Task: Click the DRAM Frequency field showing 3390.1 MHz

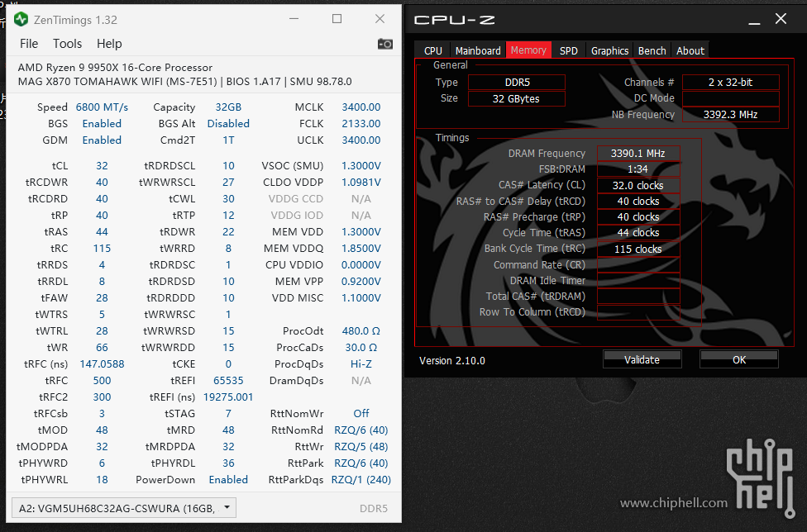Action: (x=638, y=153)
